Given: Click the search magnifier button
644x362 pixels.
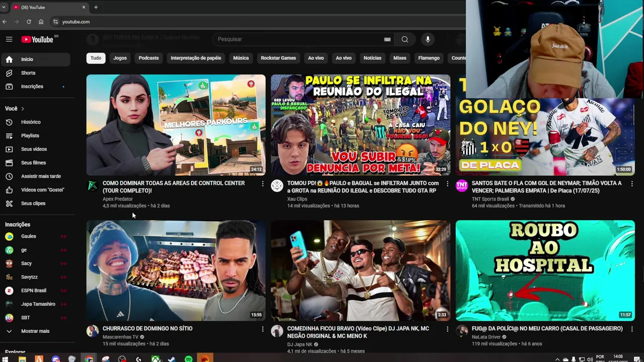Looking at the screenshot, I should pos(405,39).
